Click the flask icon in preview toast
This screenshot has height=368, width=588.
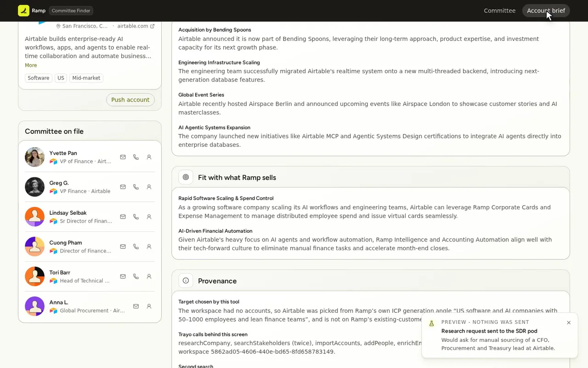coord(431,323)
